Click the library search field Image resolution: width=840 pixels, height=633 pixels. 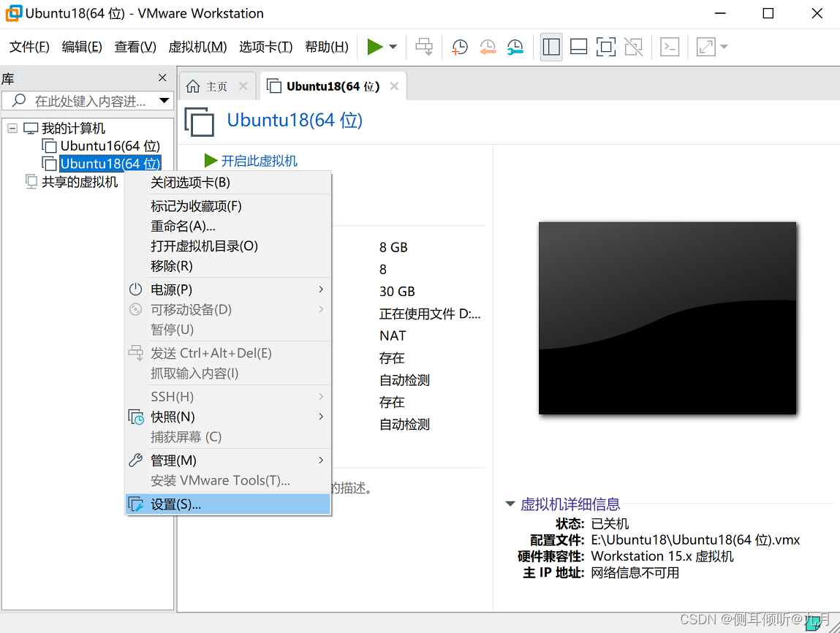[x=86, y=101]
